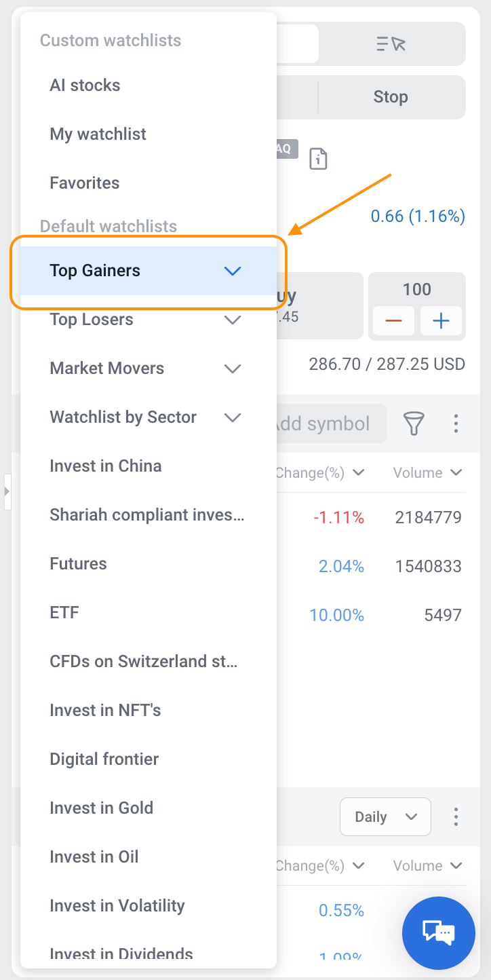491x980 pixels.
Task: Expand the Market Movers submenu chevron
Action: coord(233,369)
